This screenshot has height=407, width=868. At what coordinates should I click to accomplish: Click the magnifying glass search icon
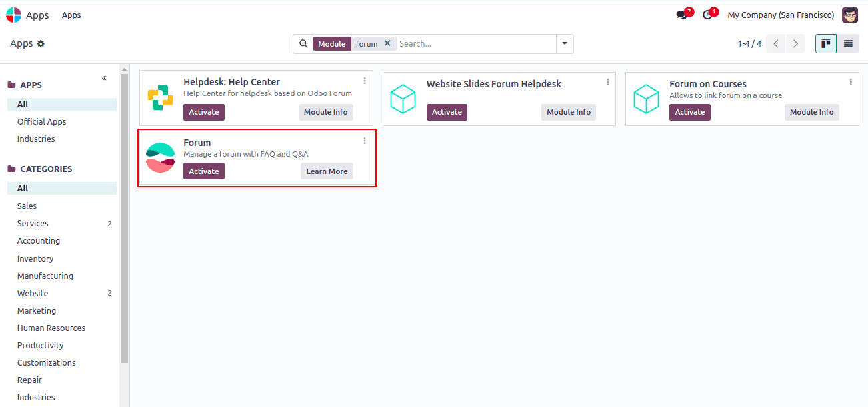click(304, 43)
